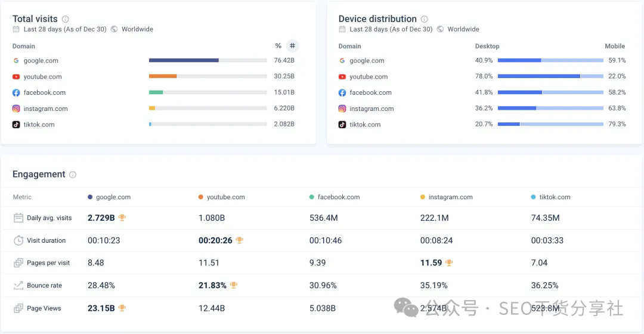Click youtube.com orange visits bar
Image resolution: width=644 pixels, height=334 pixels.
163,76
